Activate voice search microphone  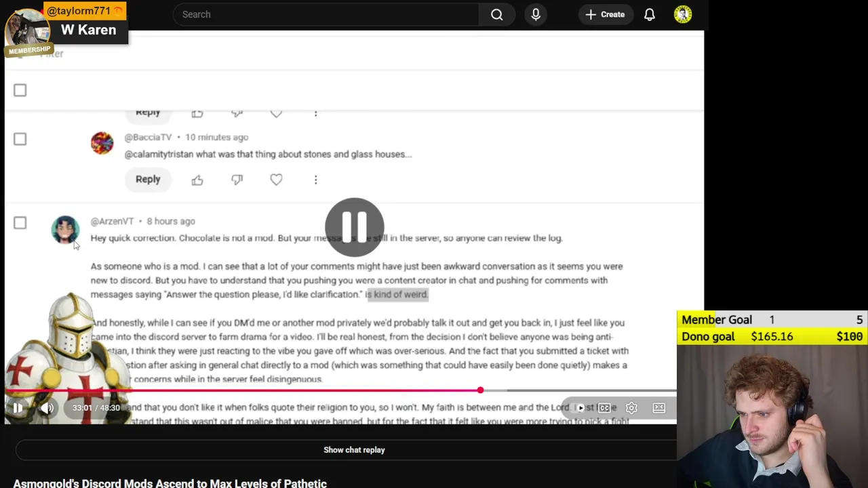coord(536,14)
